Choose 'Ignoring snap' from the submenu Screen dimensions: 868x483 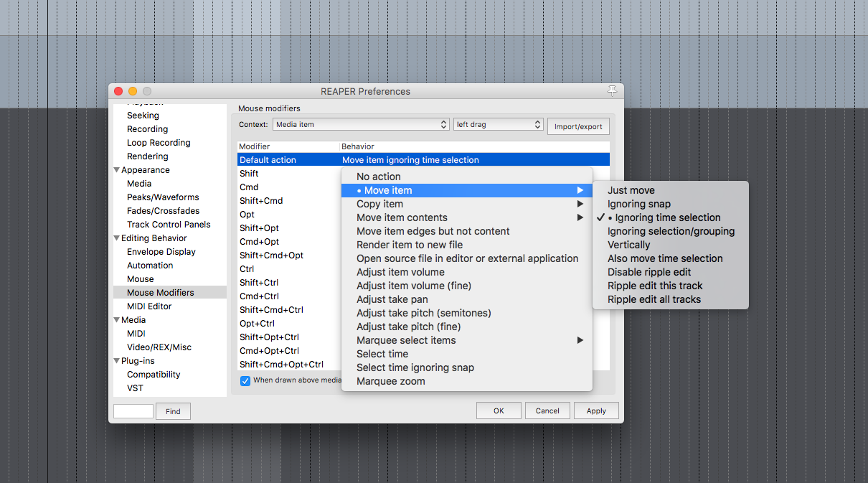click(638, 204)
